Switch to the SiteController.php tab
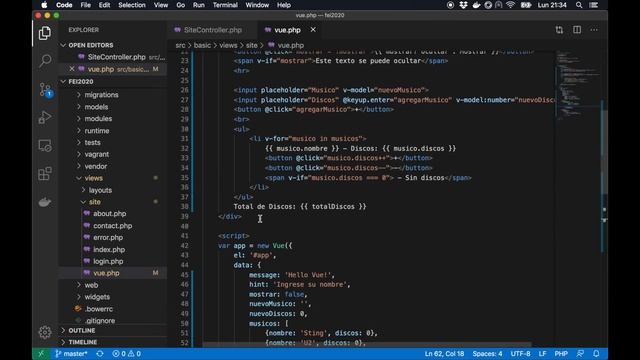 click(212, 30)
